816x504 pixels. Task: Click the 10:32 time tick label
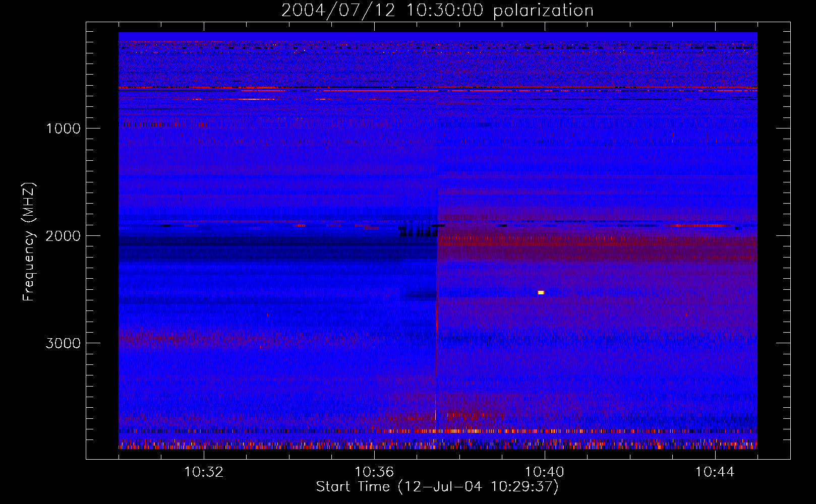(204, 472)
